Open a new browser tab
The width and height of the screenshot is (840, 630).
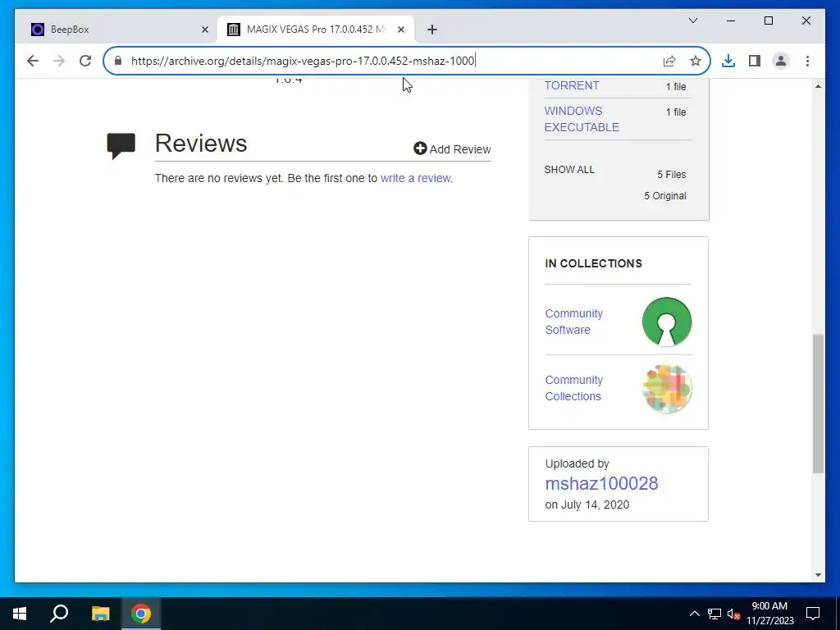click(x=432, y=30)
